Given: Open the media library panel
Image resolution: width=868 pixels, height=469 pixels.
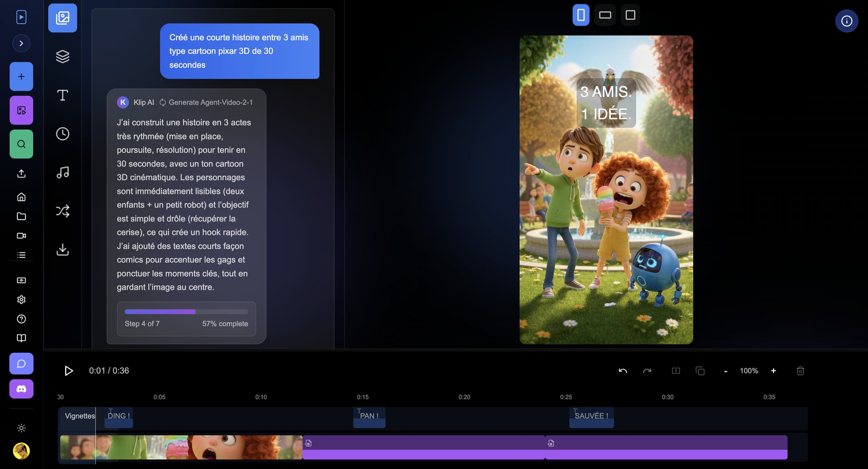Looking at the screenshot, I should pyautogui.click(x=62, y=18).
